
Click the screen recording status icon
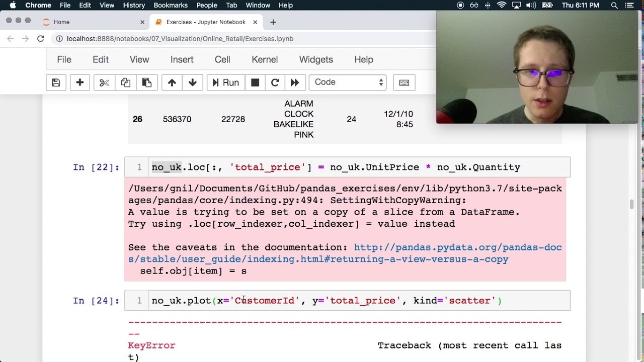460,5
